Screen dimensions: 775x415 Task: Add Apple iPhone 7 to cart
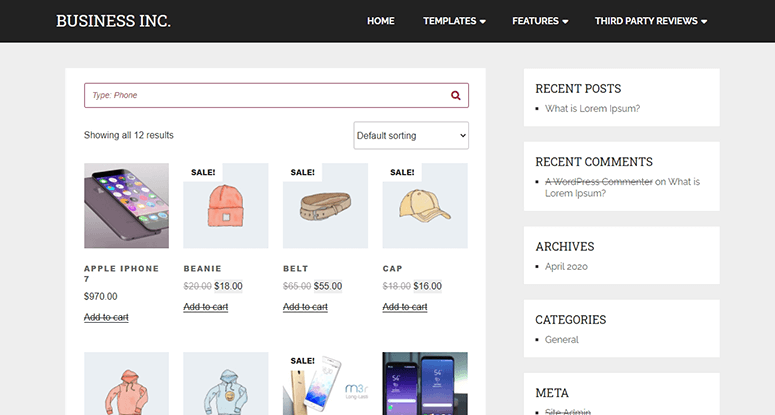(x=106, y=317)
